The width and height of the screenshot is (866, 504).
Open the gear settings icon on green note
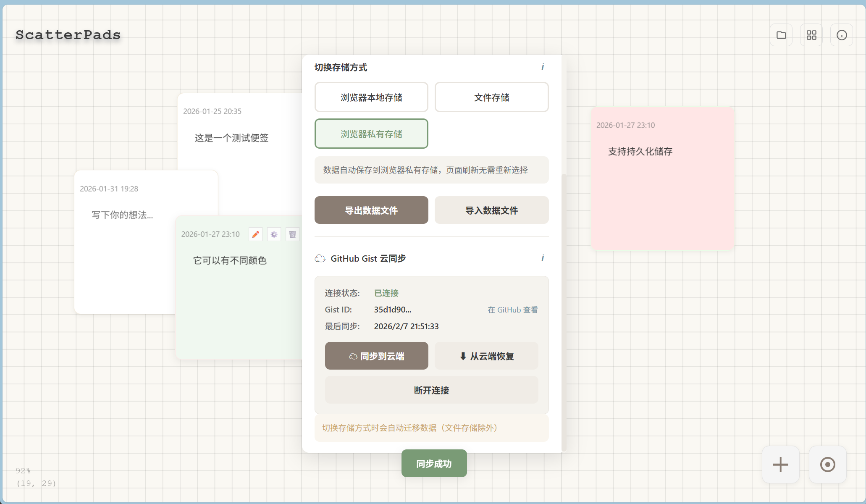(x=274, y=234)
